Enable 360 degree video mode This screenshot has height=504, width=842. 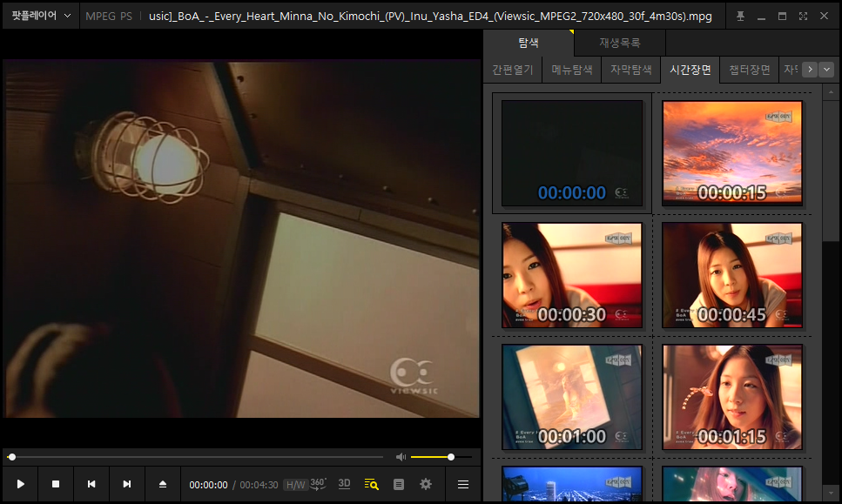point(319,484)
